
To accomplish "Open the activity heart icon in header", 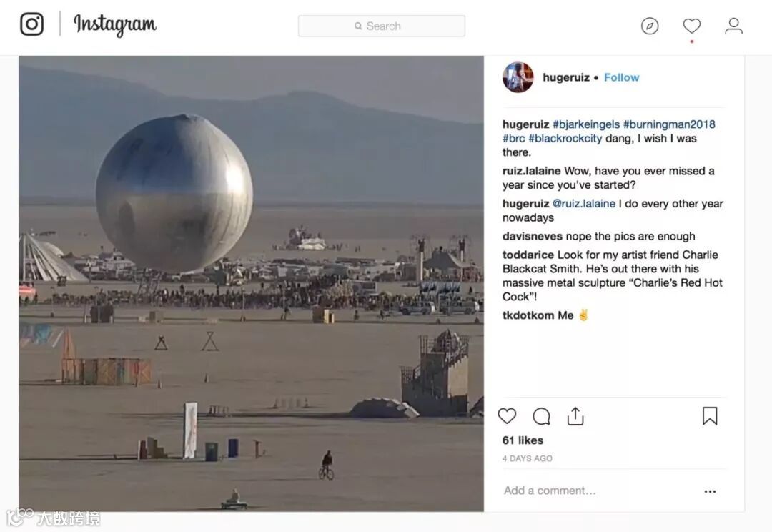I will pos(692,26).
